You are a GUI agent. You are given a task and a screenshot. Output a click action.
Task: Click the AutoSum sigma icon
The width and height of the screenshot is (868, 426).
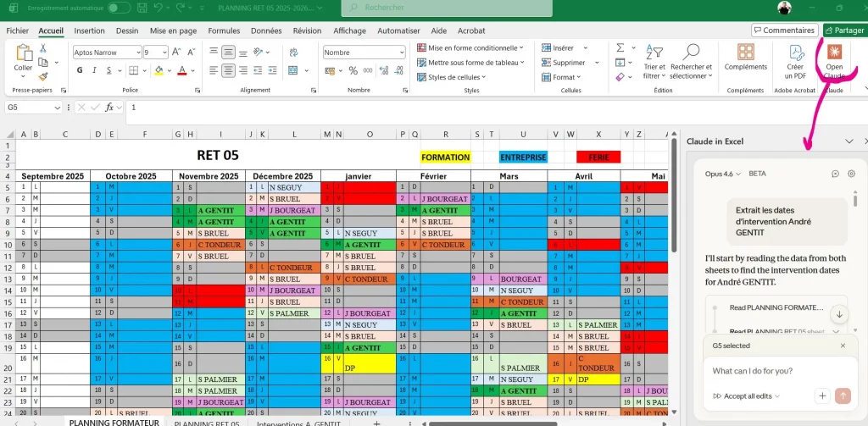(x=620, y=48)
